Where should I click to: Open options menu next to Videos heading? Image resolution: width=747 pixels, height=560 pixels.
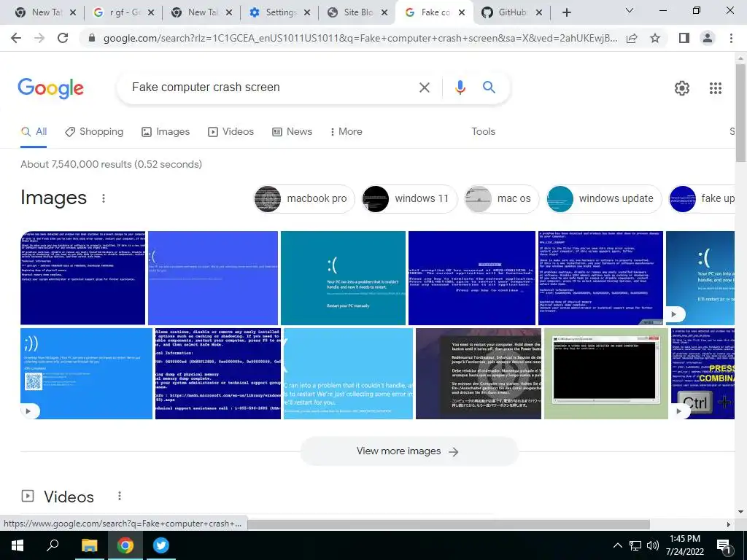[x=120, y=496]
